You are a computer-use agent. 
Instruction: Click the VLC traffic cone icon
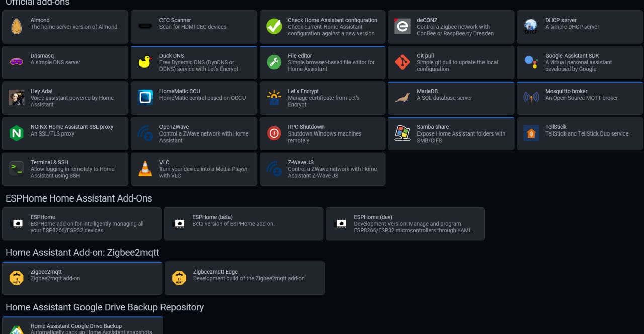click(145, 169)
